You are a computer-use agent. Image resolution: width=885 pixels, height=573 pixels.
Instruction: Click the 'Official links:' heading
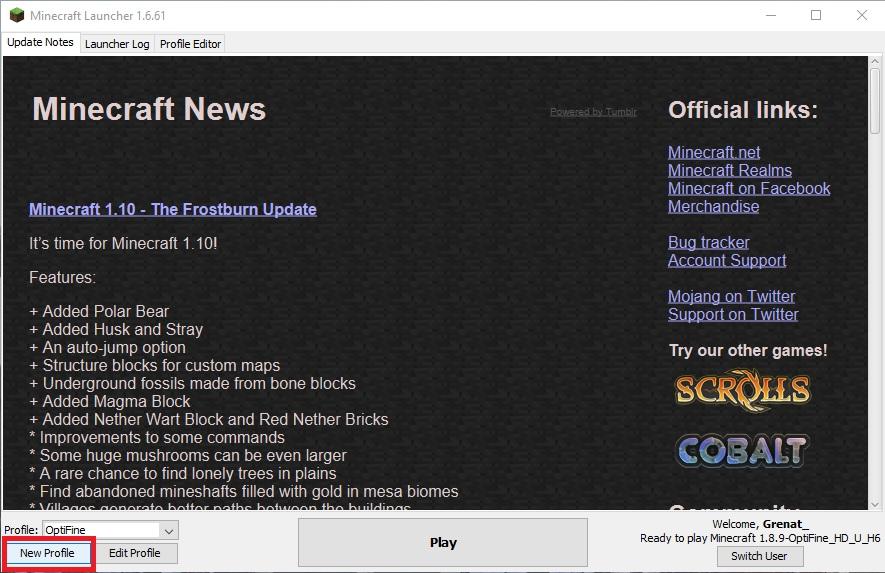click(x=743, y=110)
